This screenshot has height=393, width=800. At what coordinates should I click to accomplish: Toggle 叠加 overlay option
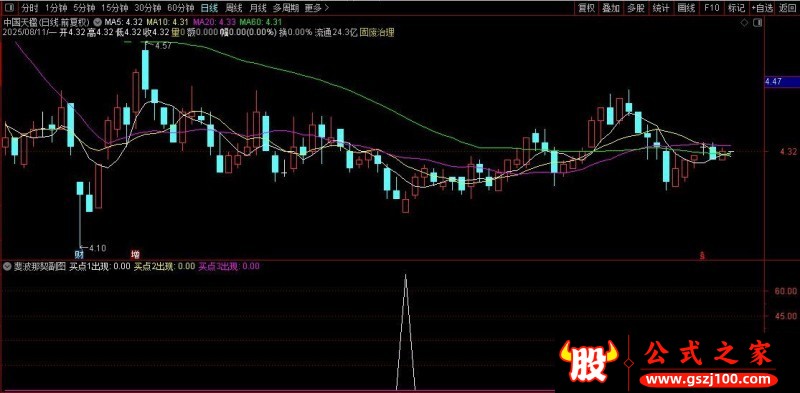[x=611, y=8]
